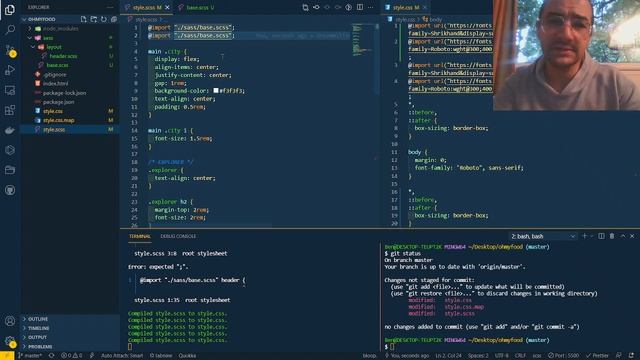Image resolution: width=640 pixels, height=360 pixels.
Task: Click the master branch in status bar
Action: [x=30, y=356]
